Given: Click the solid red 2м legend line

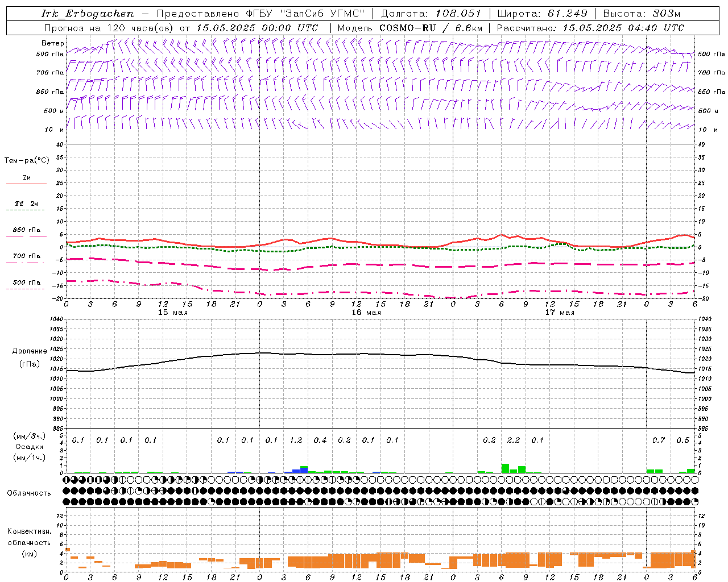Looking at the screenshot, I should coord(26,184).
